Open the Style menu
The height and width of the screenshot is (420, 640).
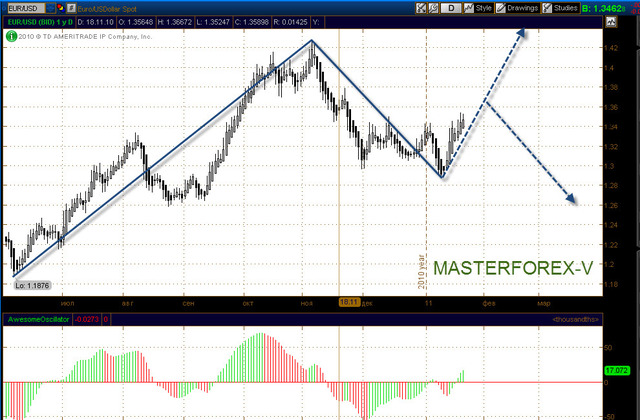478,8
